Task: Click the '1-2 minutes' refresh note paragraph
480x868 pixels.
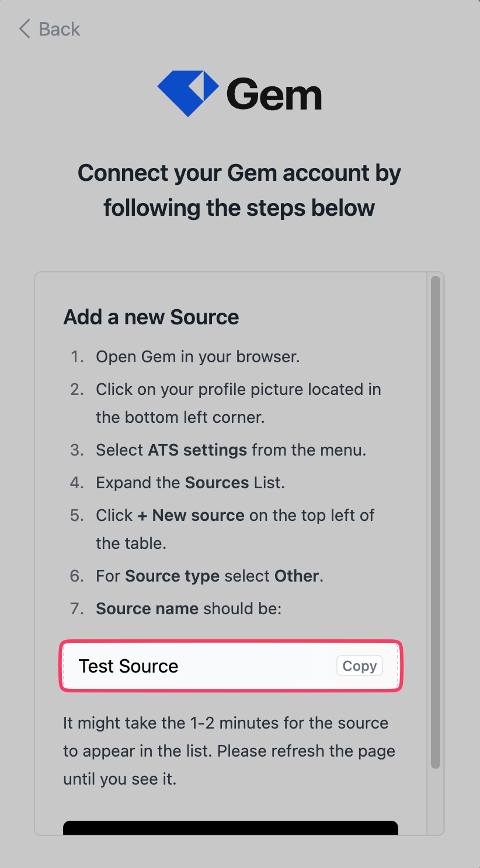Action: 229,751
